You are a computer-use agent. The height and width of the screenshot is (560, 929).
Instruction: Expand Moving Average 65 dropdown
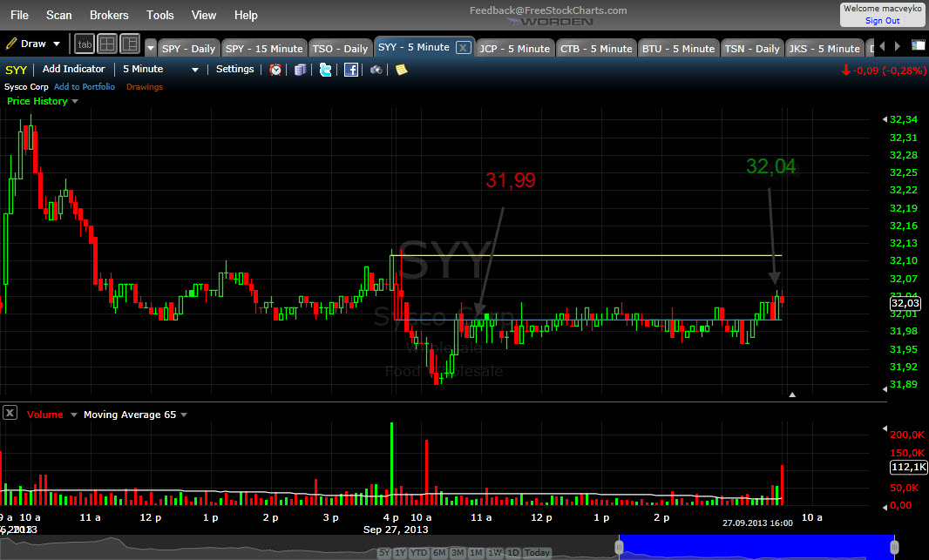click(x=184, y=415)
